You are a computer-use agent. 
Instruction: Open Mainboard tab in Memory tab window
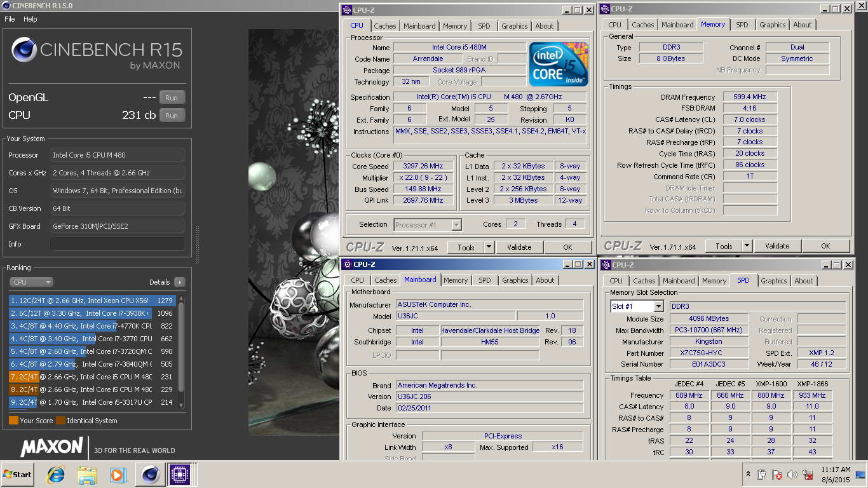pyautogui.click(x=677, y=25)
